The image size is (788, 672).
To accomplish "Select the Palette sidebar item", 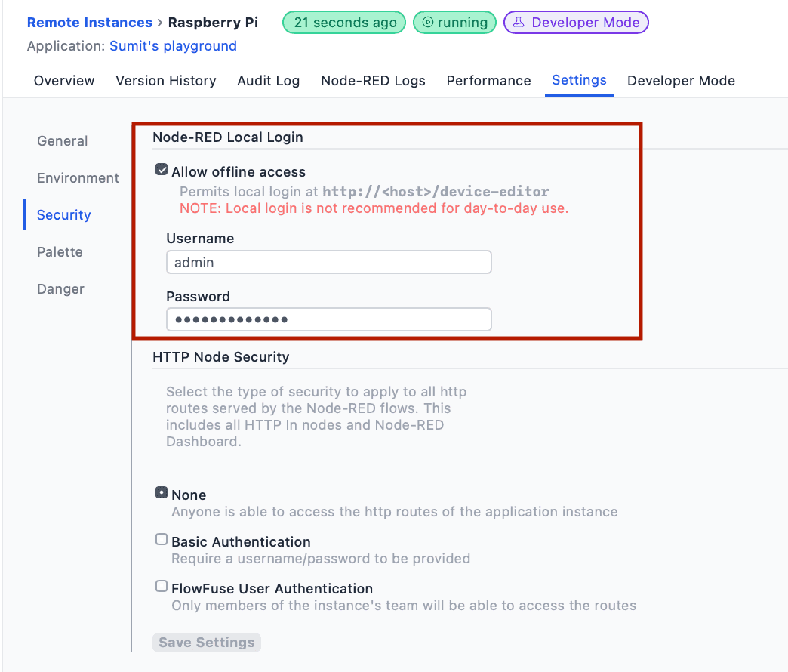I will tap(60, 252).
